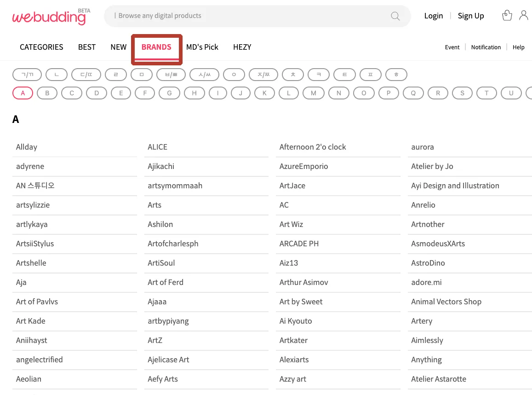Open the Atelier Astarotte brand
Image resolution: width=532 pixels, height=395 pixels.
(x=470, y=379)
